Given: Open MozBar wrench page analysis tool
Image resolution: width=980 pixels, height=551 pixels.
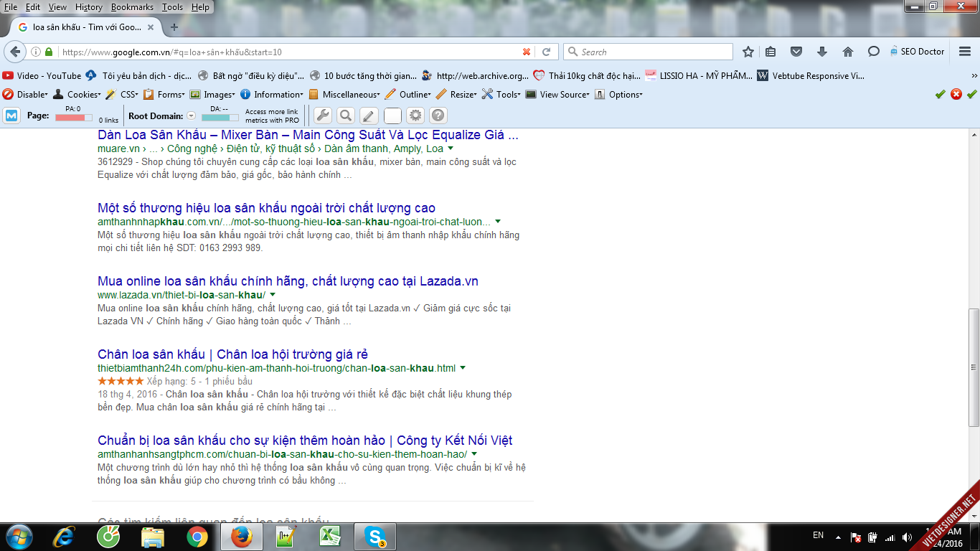Looking at the screenshot, I should click(323, 116).
